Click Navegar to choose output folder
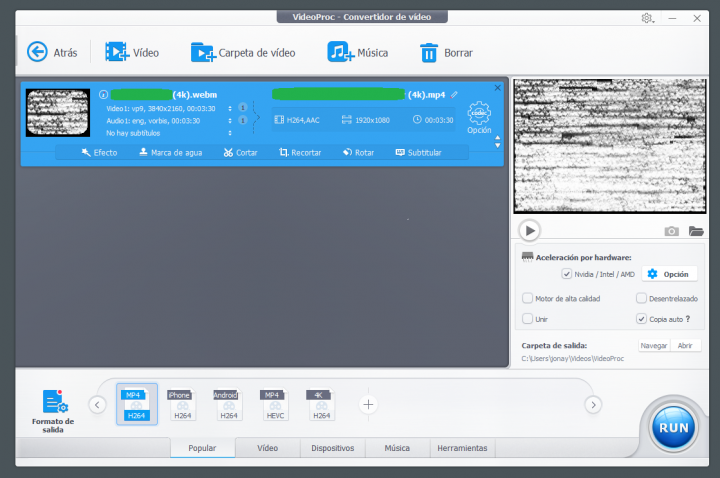Screen dimensions: 720x478 (x=654, y=345)
